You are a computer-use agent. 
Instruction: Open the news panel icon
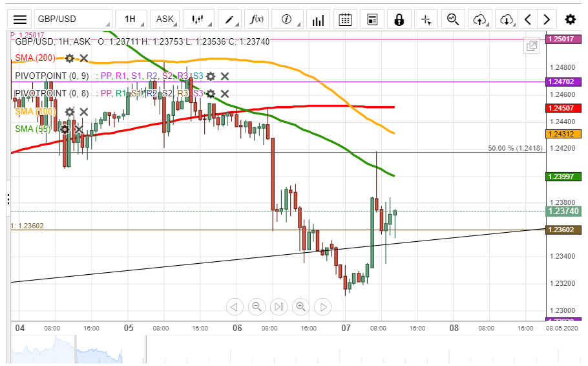(x=372, y=19)
